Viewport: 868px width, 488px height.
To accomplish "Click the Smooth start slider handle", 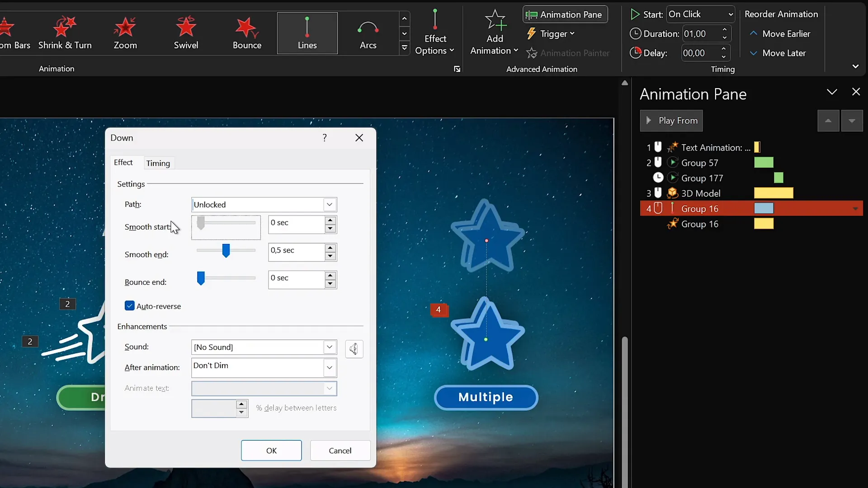I will pyautogui.click(x=201, y=223).
